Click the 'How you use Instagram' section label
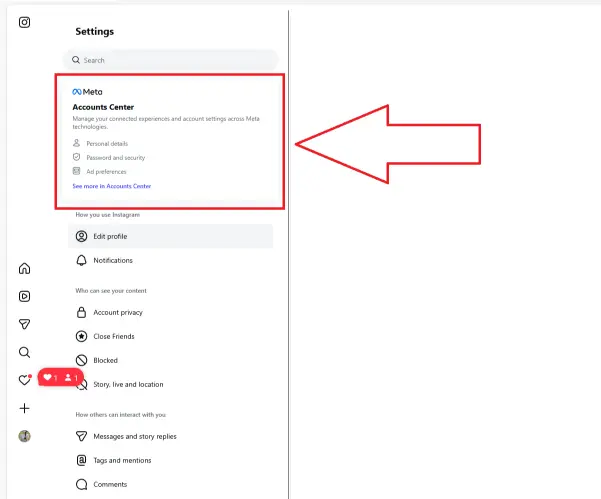Image resolution: width=601 pixels, height=499 pixels. 108,215
